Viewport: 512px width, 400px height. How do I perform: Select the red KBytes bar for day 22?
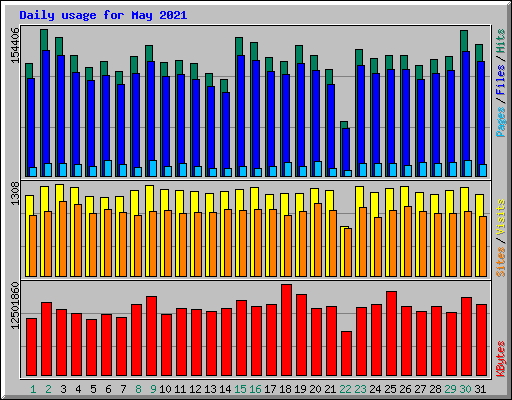coord(346,354)
